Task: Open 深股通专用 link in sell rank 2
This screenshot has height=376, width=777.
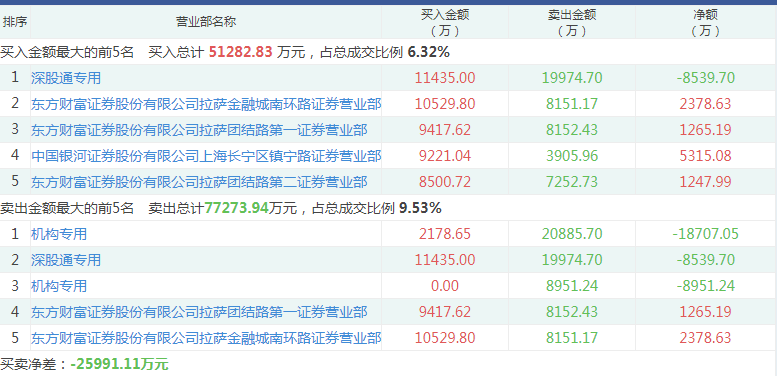Action: [66, 260]
